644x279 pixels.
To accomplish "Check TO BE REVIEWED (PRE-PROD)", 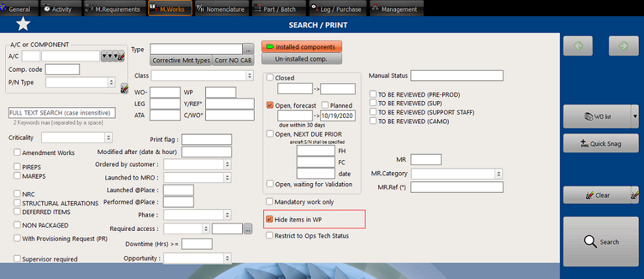I will (x=373, y=94).
